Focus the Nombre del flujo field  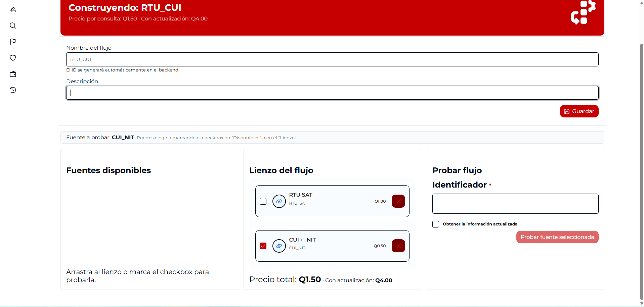332,59
